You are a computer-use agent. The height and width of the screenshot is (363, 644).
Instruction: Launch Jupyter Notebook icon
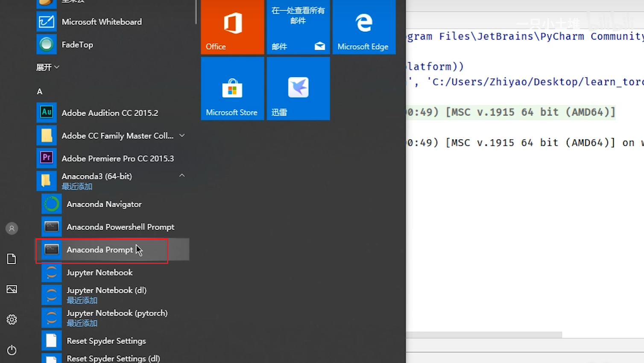coord(51,272)
